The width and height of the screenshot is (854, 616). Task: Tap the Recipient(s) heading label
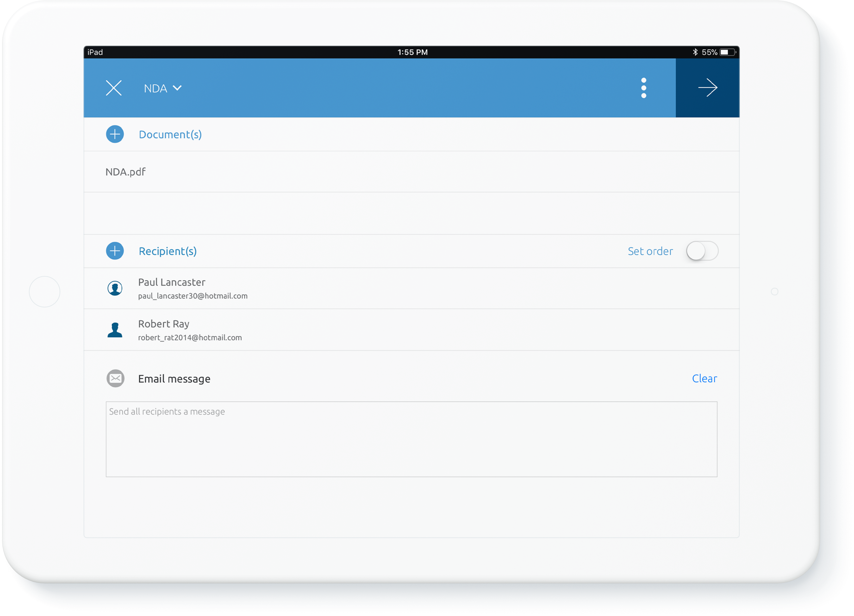pyautogui.click(x=168, y=251)
